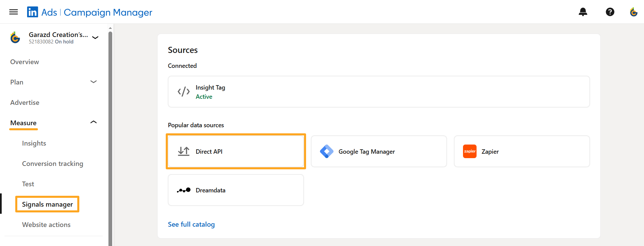The height and width of the screenshot is (246, 644).
Task: Collapse the Measure section chevron
Action: point(94,122)
